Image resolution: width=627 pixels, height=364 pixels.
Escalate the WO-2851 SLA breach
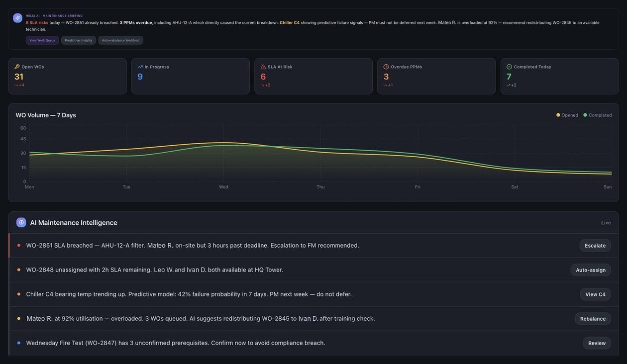pyautogui.click(x=595, y=246)
